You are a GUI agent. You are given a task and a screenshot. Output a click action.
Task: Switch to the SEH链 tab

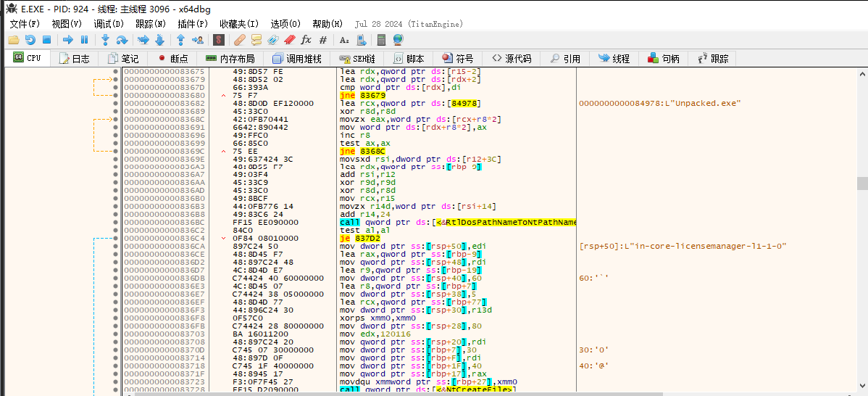click(357, 59)
